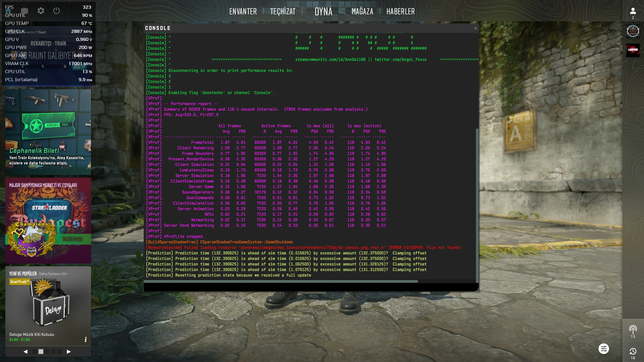
Task: Open CS2 settings via the gear icon
Action: click(x=41, y=11)
